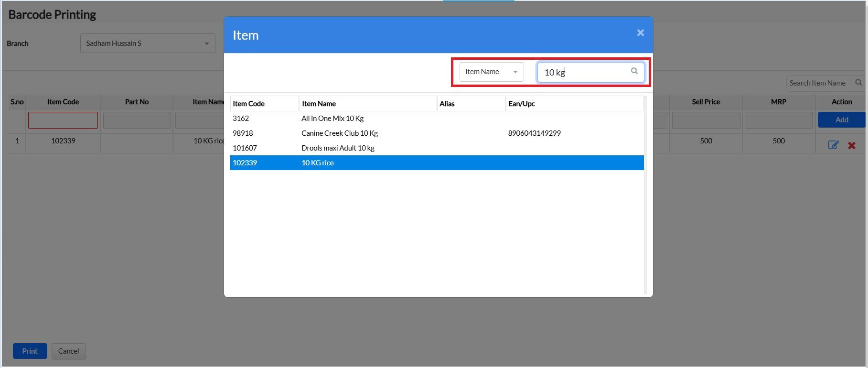This screenshot has height=368, width=868.
Task: Click the Alias column header
Action: [x=471, y=104]
